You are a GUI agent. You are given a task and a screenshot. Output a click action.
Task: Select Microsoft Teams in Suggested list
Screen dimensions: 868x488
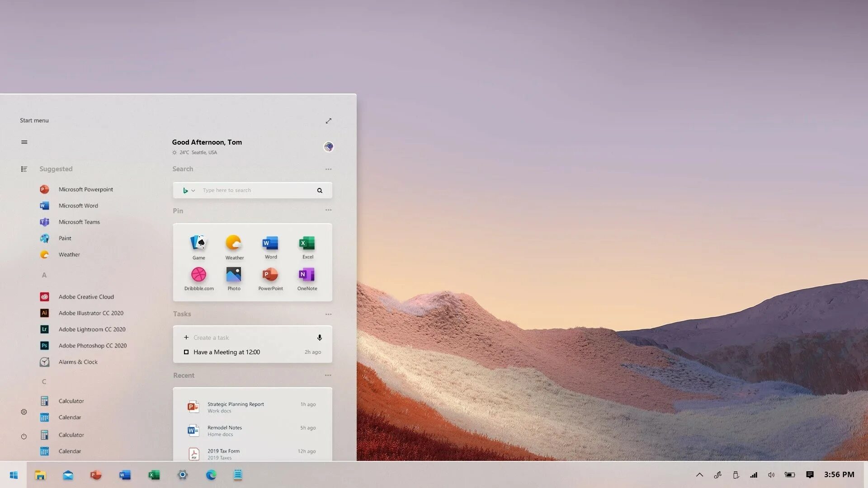pos(79,222)
